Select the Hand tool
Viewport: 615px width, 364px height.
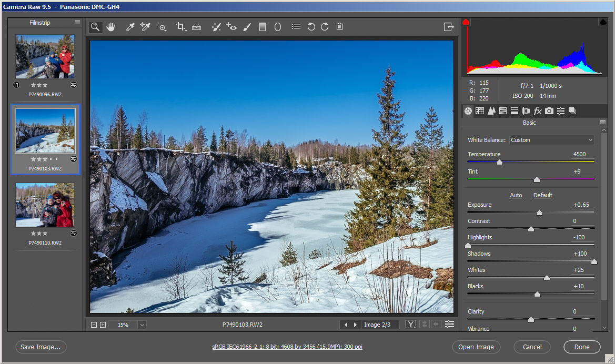(x=110, y=27)
